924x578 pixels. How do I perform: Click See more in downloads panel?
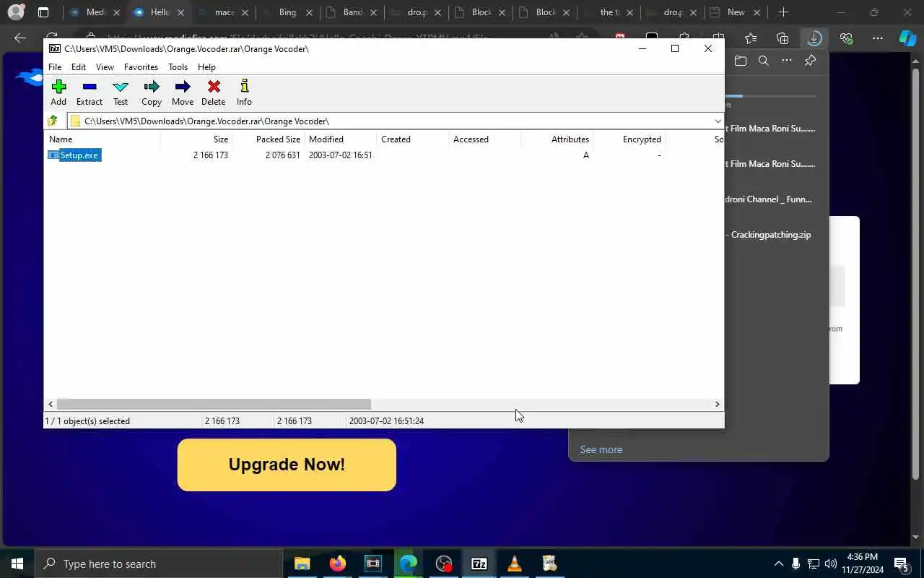coord(601,449)
